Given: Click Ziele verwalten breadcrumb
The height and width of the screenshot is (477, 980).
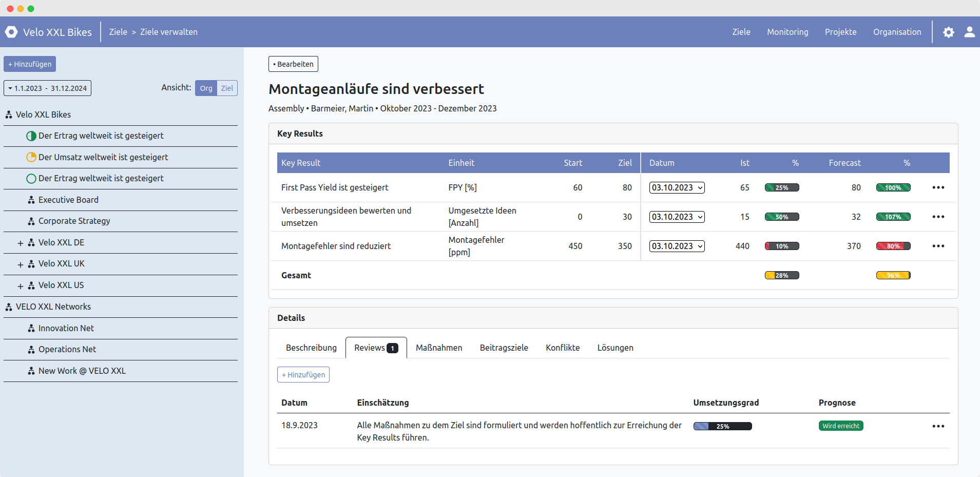Looking at the screenshot, I should pyautogui.click(x=169, y=32).
